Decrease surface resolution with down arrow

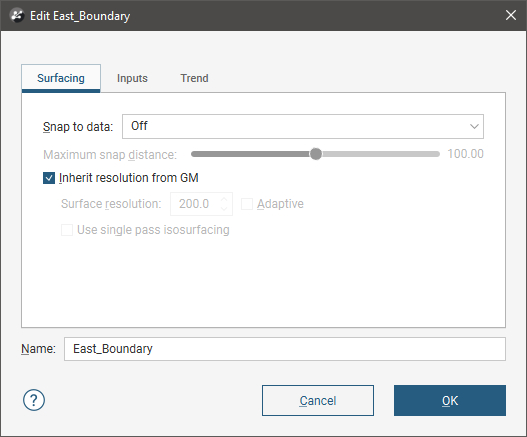[x=224, y=208]
